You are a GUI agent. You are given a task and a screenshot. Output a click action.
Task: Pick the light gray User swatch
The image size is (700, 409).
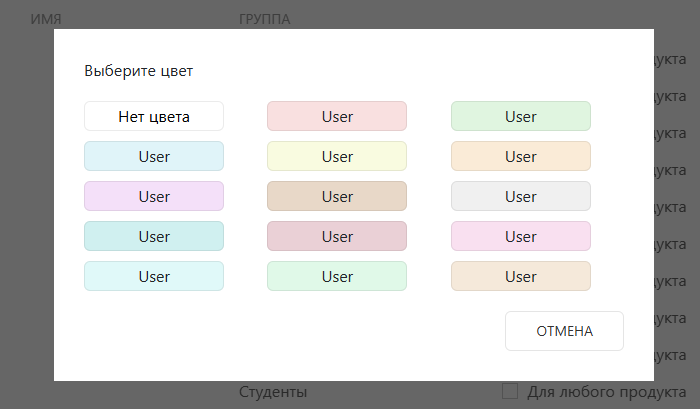tap(520, 196)
